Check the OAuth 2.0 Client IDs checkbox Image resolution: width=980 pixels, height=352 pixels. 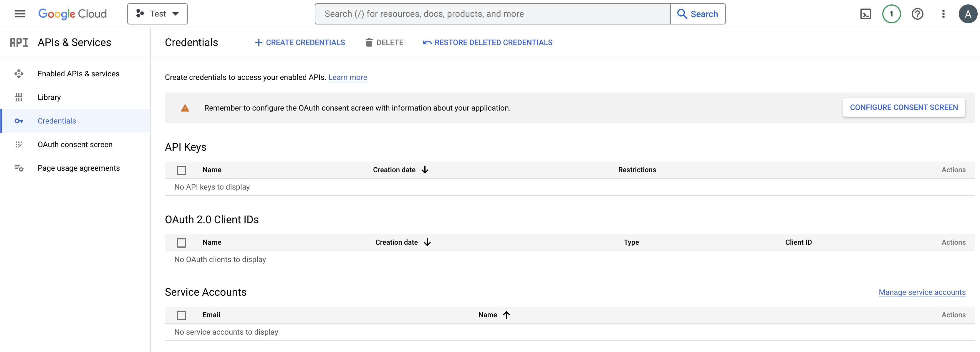pyautogui.click(x=181, y=243)
